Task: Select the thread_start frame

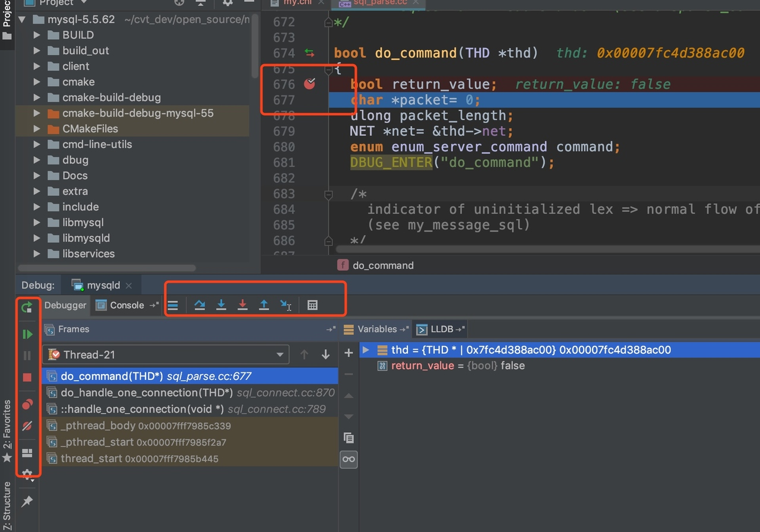Action: [x=190, y=459]
